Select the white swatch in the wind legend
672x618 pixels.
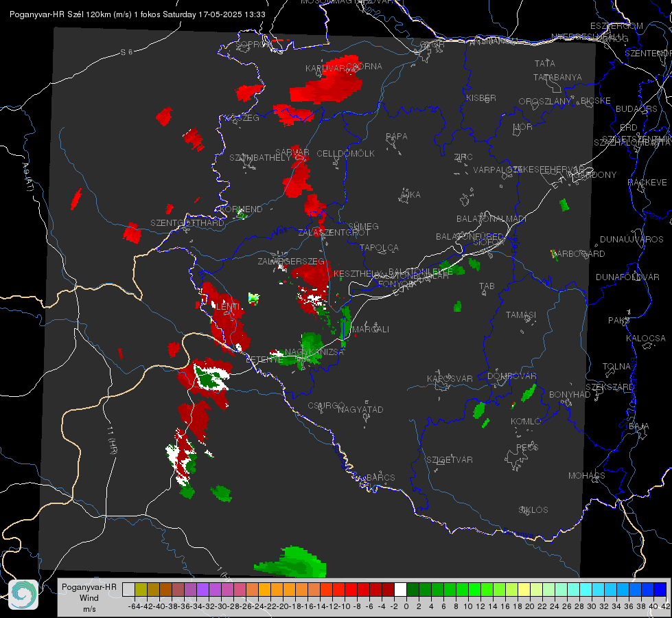(x=400, y=589)
